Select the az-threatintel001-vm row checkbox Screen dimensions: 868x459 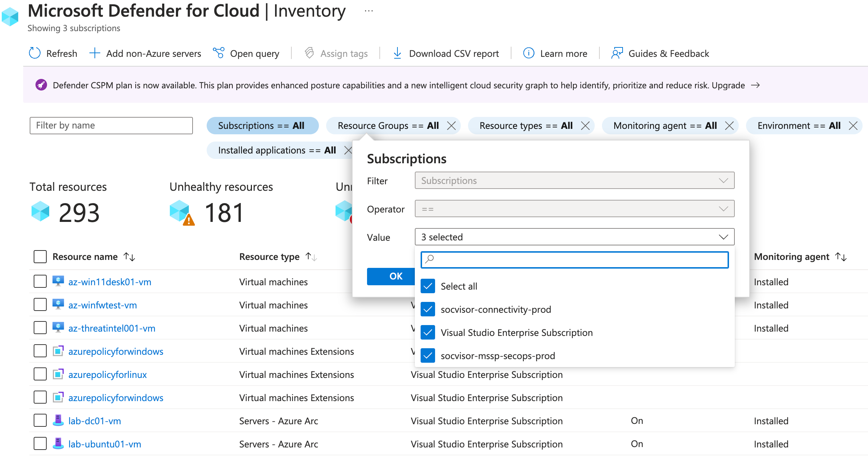[40, 328]
